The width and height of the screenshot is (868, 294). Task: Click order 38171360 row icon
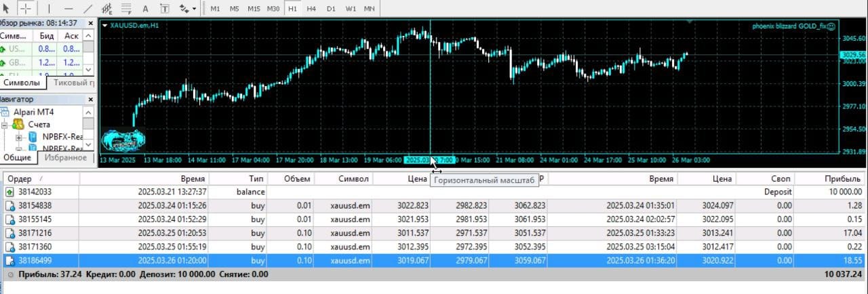click(9, 247)
